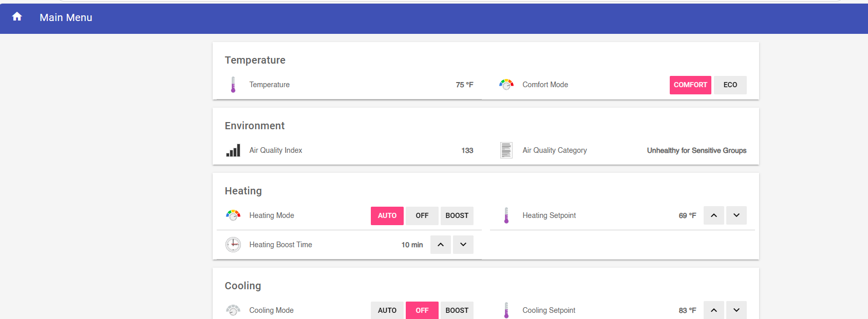
Task: Select COMFORT in Comfort Mode
Action: (690, 85)
